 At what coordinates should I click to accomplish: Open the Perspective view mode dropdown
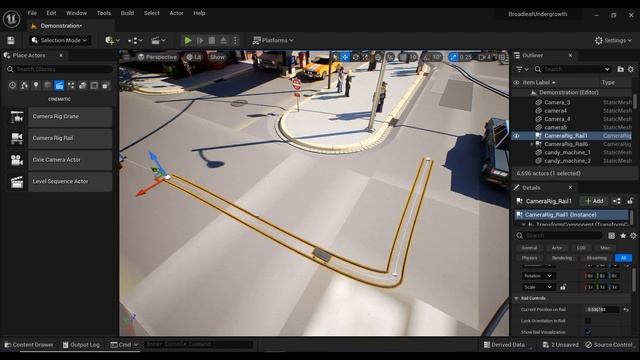(157, 57)
